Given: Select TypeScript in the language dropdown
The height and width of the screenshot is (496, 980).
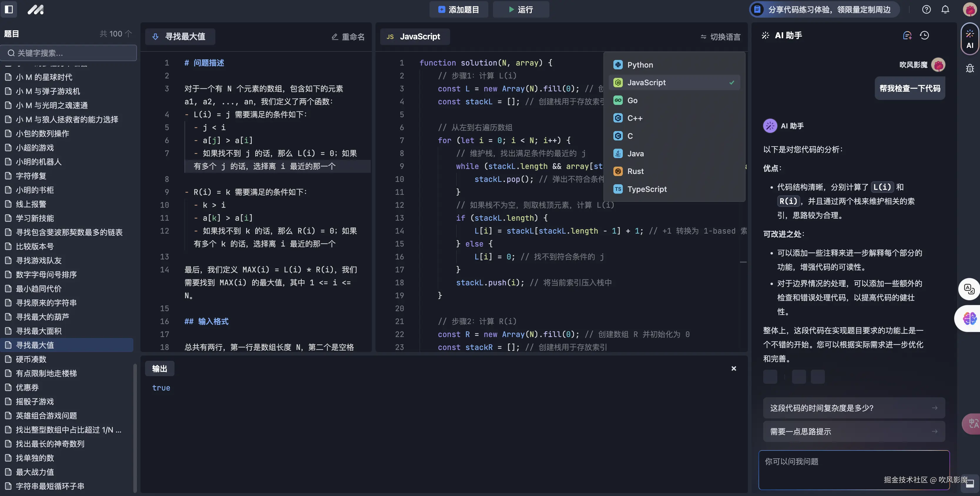Looking at the screenshot, I should click(647, 189).
